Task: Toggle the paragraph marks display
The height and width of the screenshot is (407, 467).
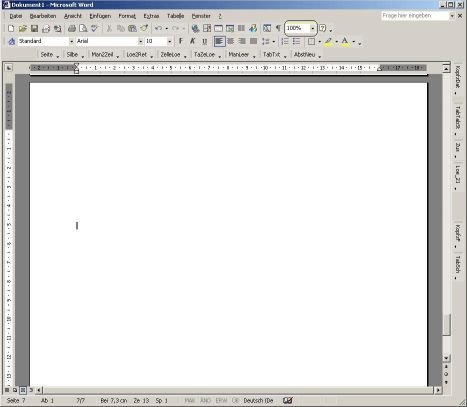Action: (x=278, y=28)
